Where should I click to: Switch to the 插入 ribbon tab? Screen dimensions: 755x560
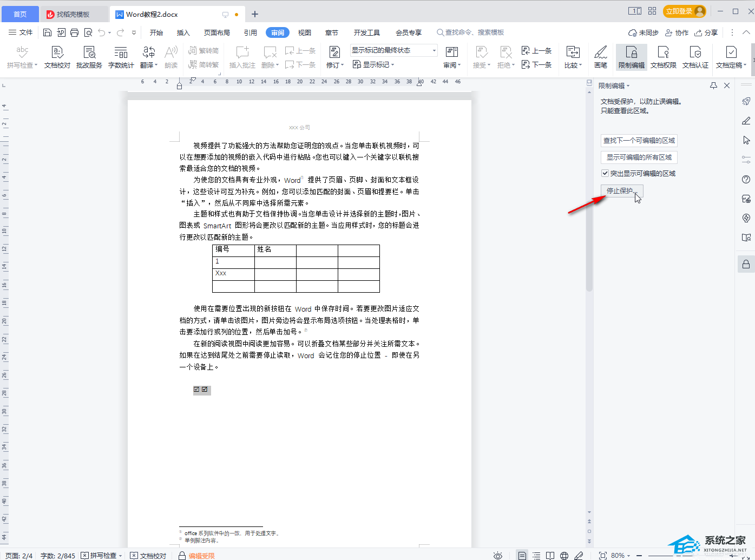[x=183, y=32]
